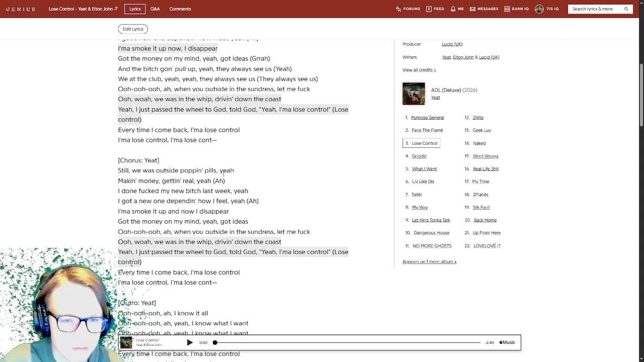Open track 1 Purpose General
Screen dimensions: 644x362
(x=428, y=118)
